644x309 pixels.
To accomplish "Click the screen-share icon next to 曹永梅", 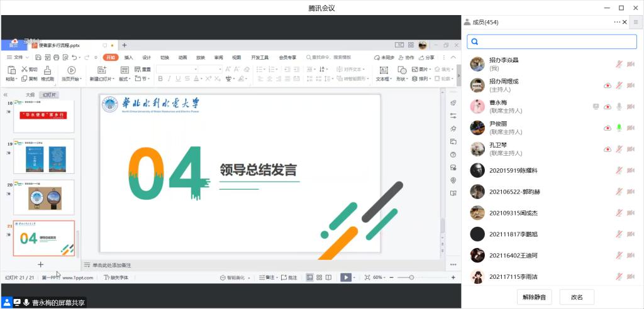I will (596, 107).
